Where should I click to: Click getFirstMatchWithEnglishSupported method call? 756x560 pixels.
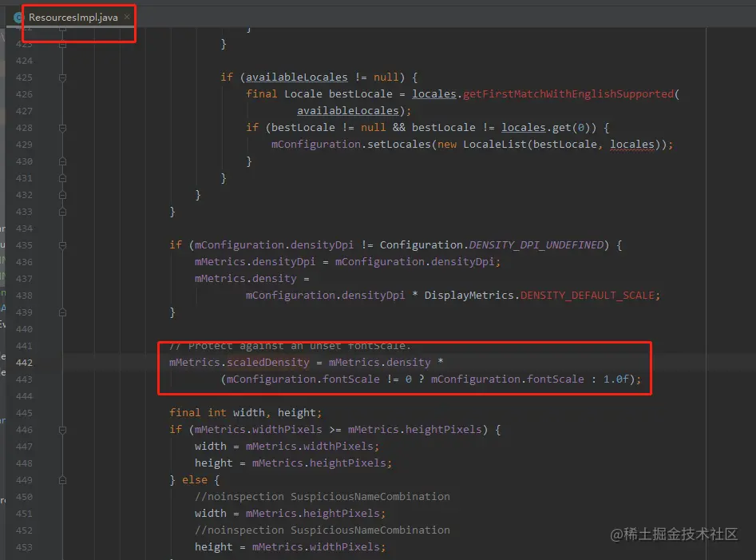point(568,93)
